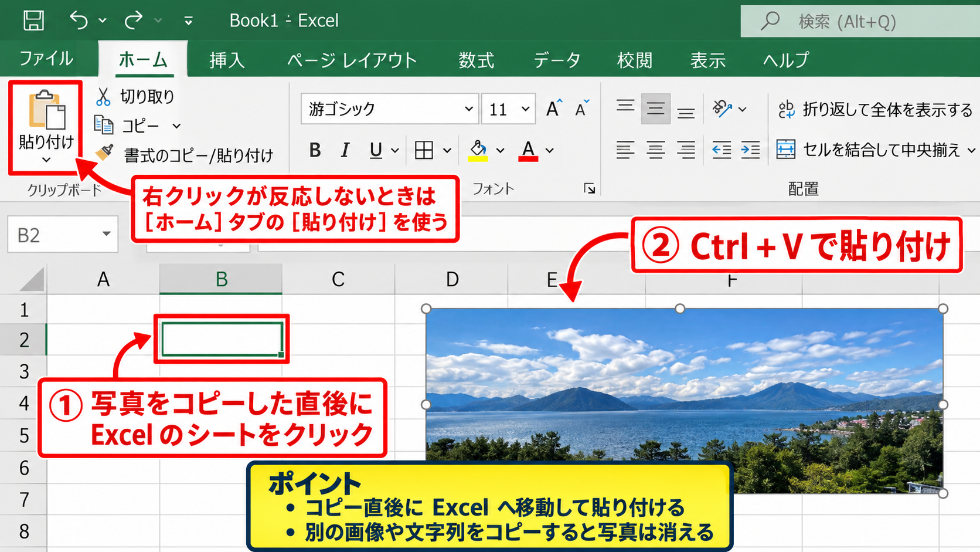This screenshot has height=552, width=980.
Task: Click the borders grid icon
Action: click(x=424, y=151)
